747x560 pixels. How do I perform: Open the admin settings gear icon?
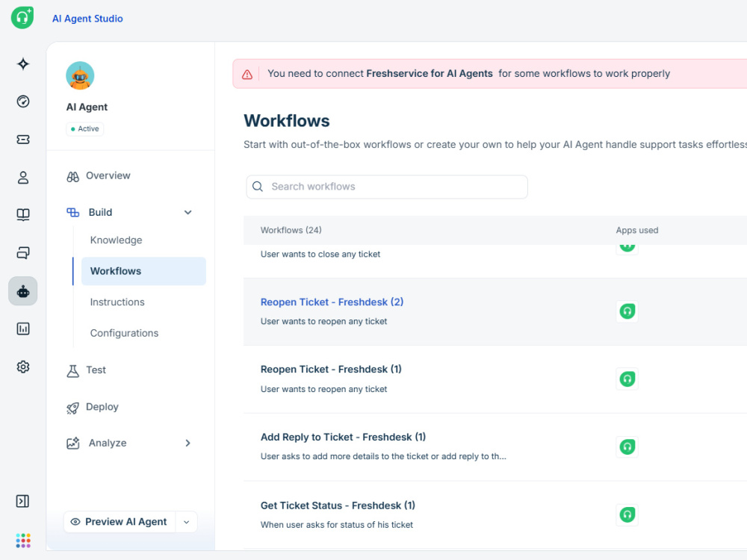[x=23, y=367]
